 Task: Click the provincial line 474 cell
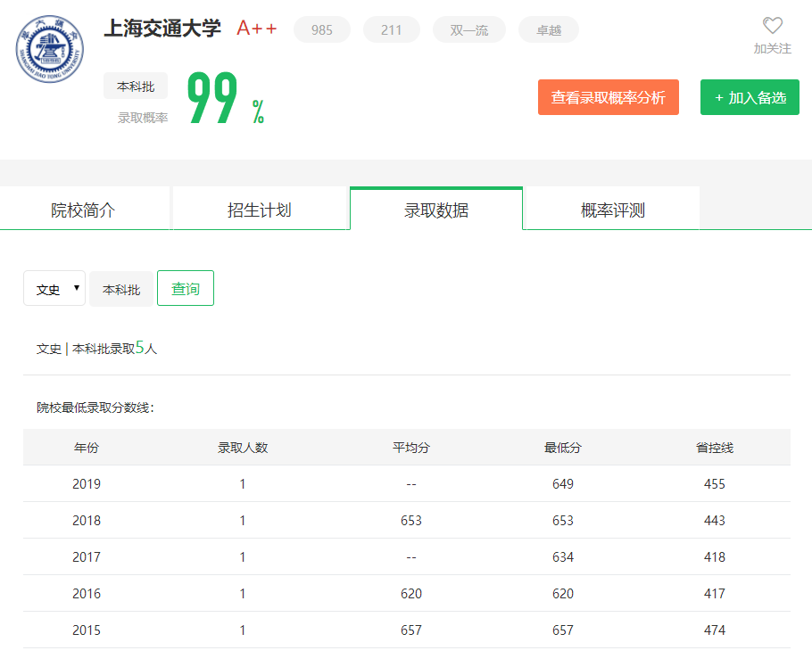click(x=715, y=630)
